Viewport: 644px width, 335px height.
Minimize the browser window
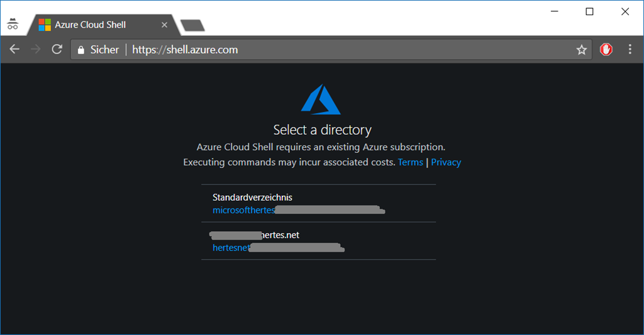click(x=554, y=11)
